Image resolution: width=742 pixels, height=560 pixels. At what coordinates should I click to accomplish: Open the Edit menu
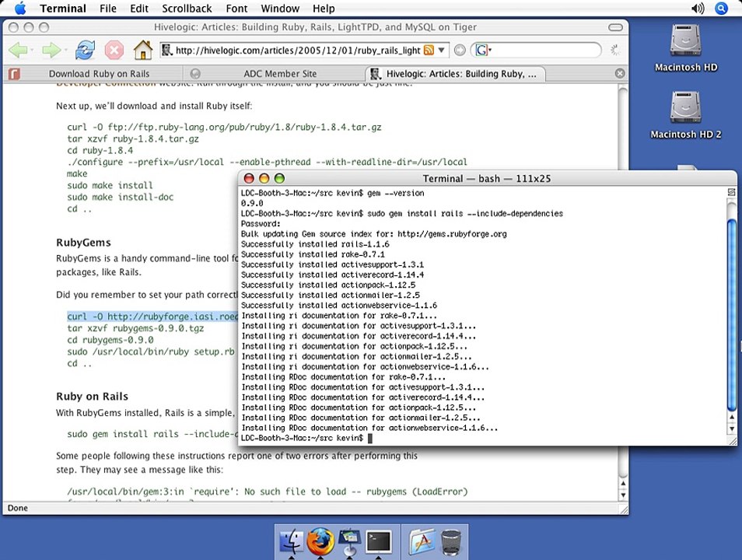tap(139, 9)
